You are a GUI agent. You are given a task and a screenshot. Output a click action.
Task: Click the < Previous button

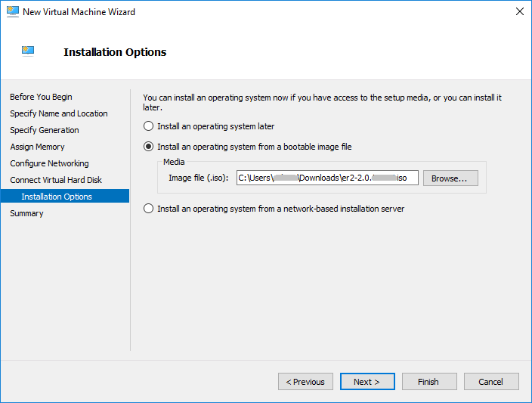tap(305, 382)
